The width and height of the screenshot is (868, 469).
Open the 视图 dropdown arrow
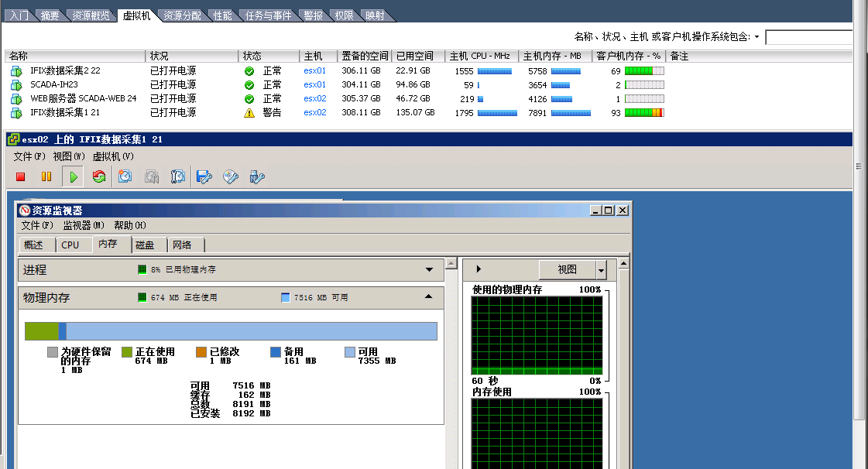pyautogui.click(x=601, y=270)
